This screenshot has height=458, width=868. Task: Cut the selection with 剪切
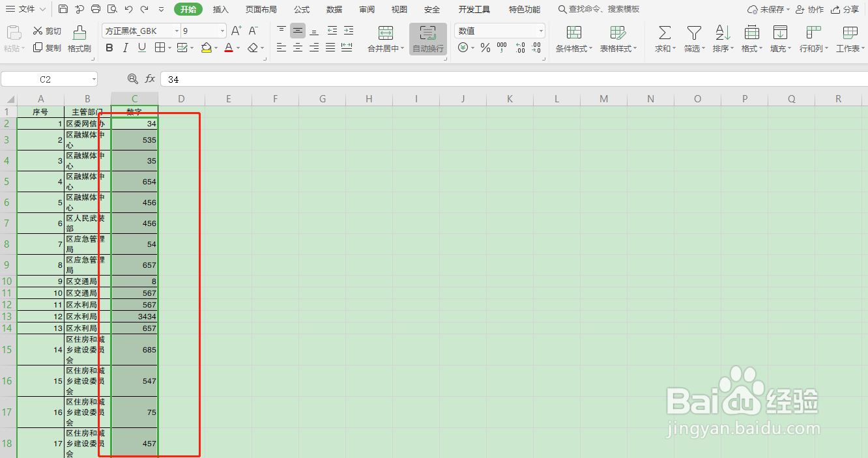(47, 31)
